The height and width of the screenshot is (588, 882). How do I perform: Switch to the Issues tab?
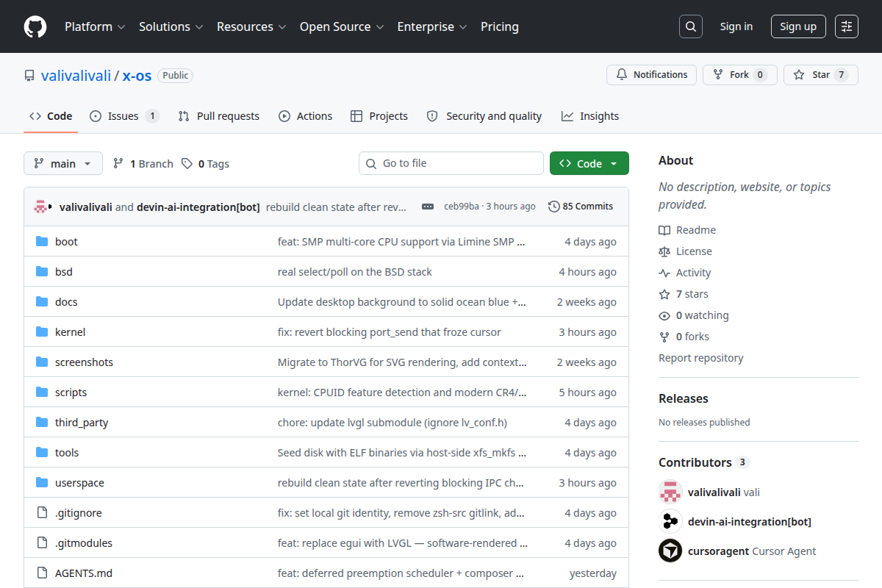click(x=124, y=116)
